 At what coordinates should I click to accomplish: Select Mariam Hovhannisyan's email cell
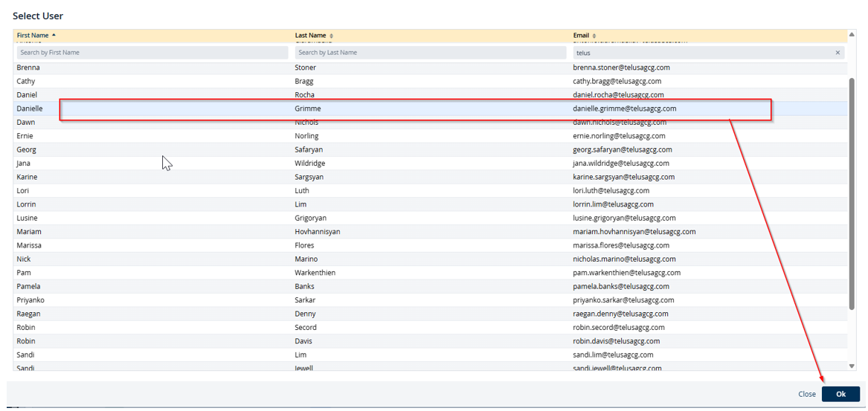pos(634,232)
